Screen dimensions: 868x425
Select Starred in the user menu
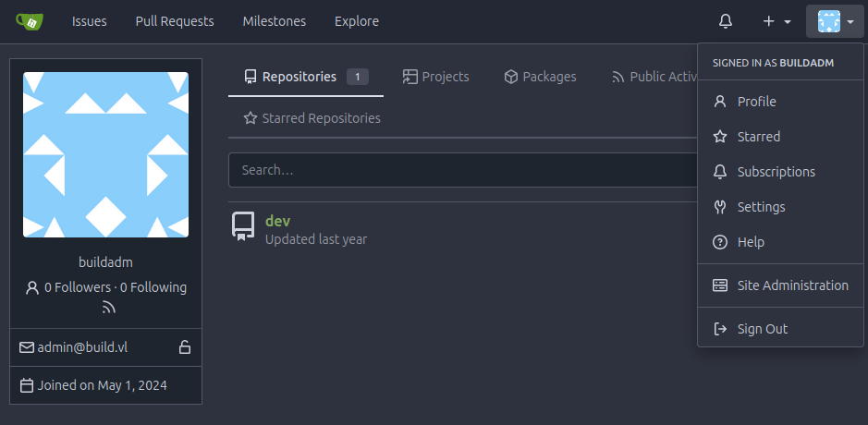(x=758, y=137)
